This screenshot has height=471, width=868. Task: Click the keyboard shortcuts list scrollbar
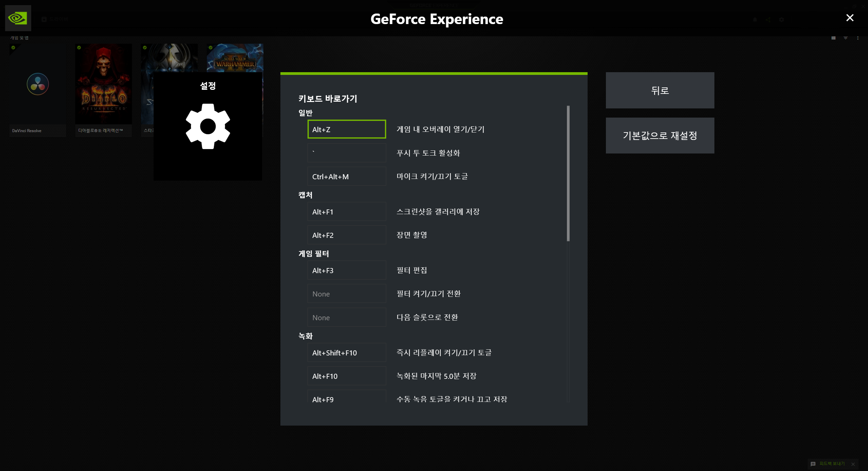coord(568,173)
